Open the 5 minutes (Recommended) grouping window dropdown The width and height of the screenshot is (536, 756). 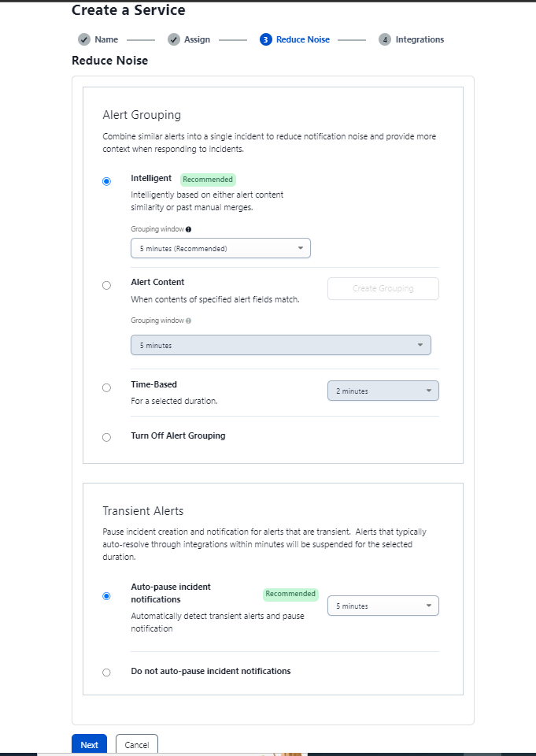pos(220,249)
